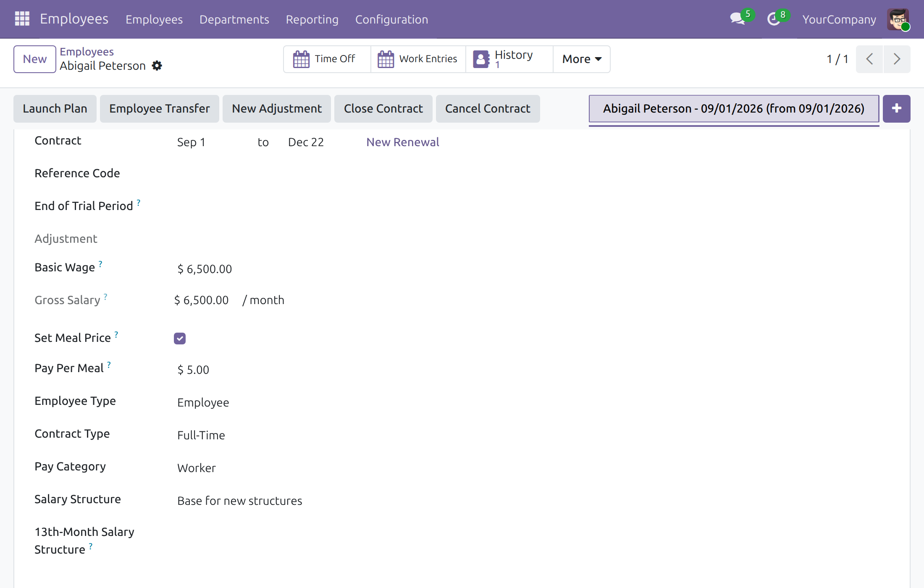
Task: Show the Gross Salary help question mark
Action: 105,297
